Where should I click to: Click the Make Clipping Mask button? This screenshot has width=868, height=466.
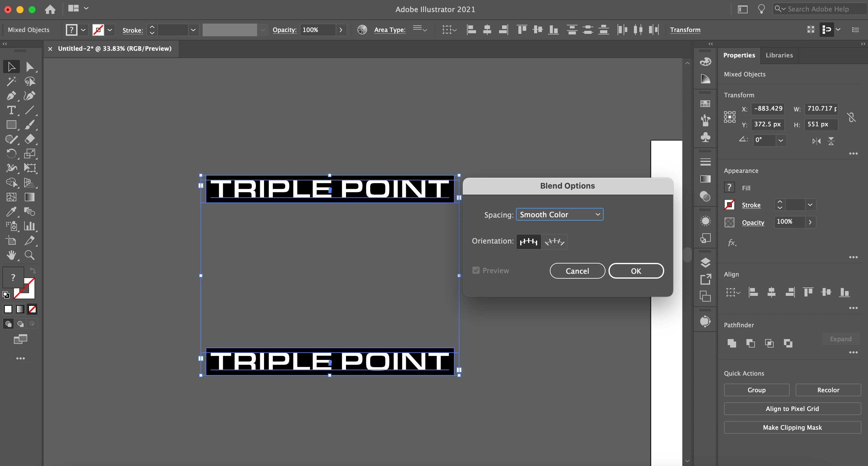pyautogui.click(x=792, y=427)
